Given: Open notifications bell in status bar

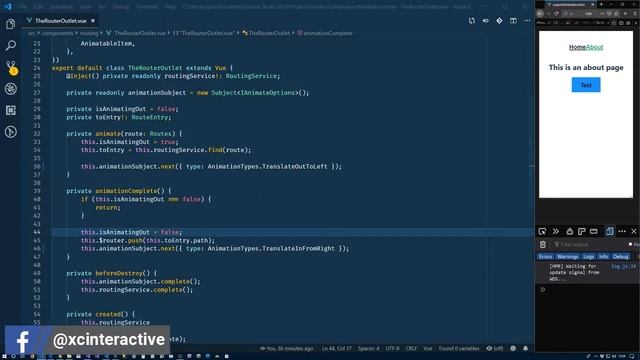Looking at the screenshot, I should tap(526, 349).
